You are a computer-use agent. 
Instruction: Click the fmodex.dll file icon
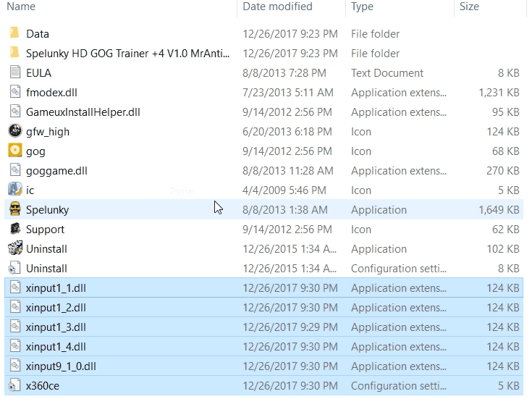tap(15, 92)
